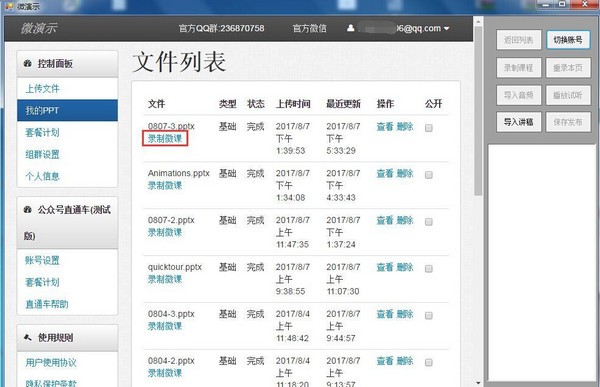Image resolution: width=600 pixels, height=387 pixels.
Task: Click 录制微课 for 0807-2.pptx
Action: (x=165, y=232)
